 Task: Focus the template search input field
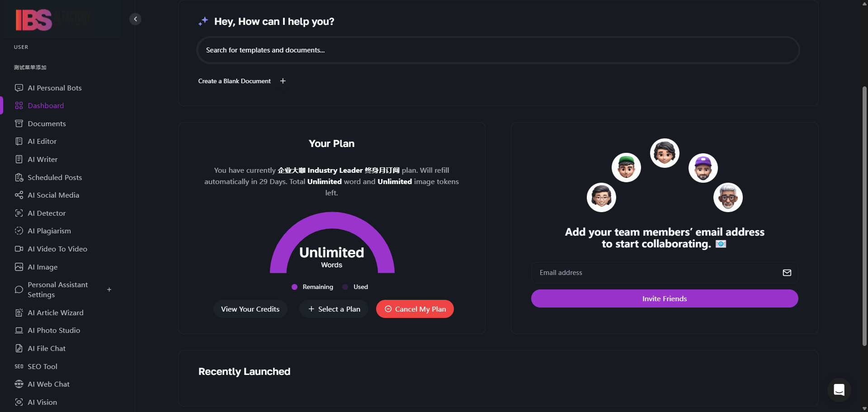click(497, 50)
